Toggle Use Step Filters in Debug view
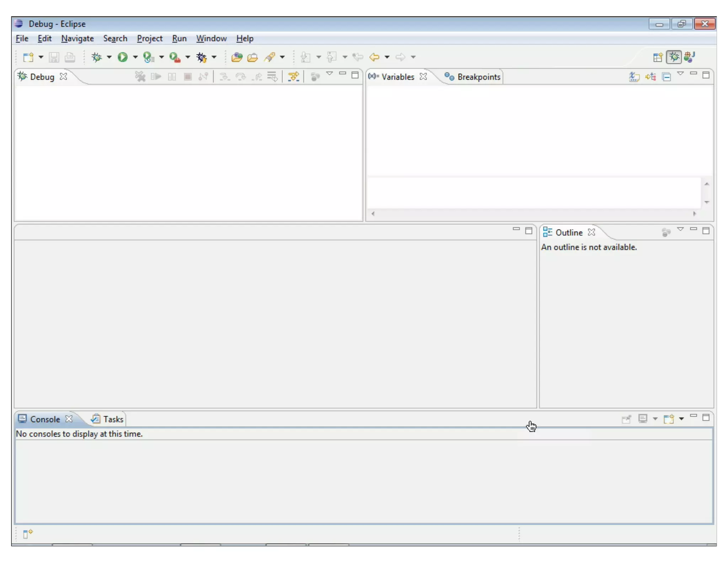 pos(293,76)
